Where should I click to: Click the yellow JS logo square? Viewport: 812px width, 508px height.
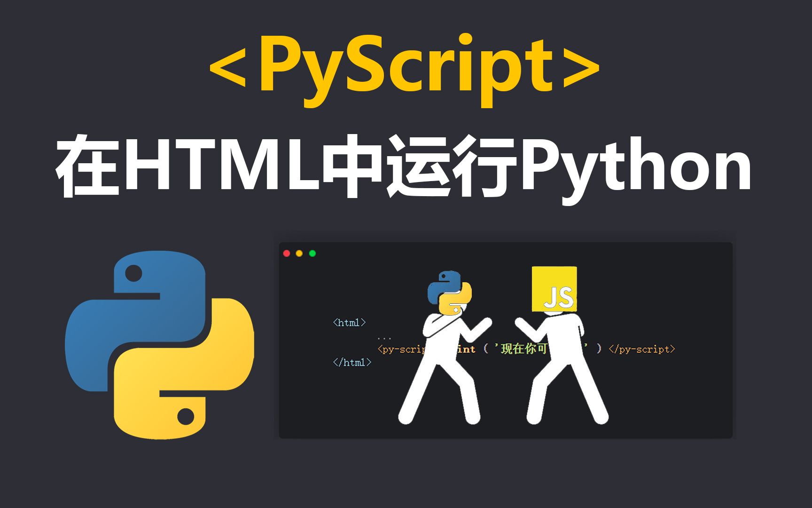click(x=554, y=289)
